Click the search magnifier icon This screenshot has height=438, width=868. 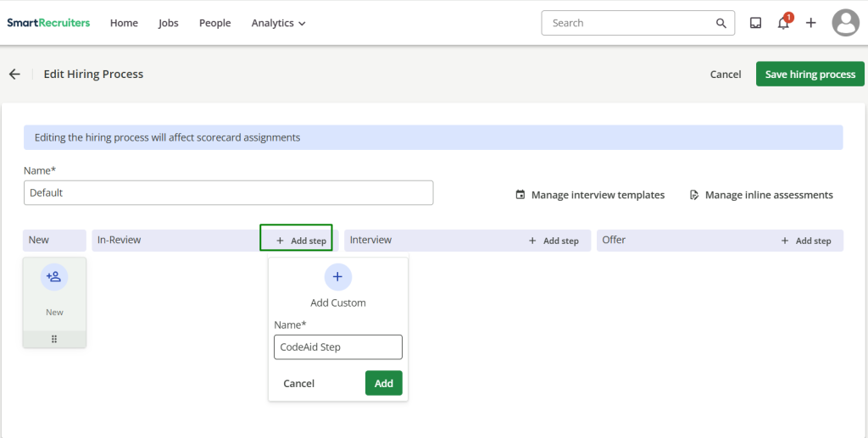(x=721, y=23)
